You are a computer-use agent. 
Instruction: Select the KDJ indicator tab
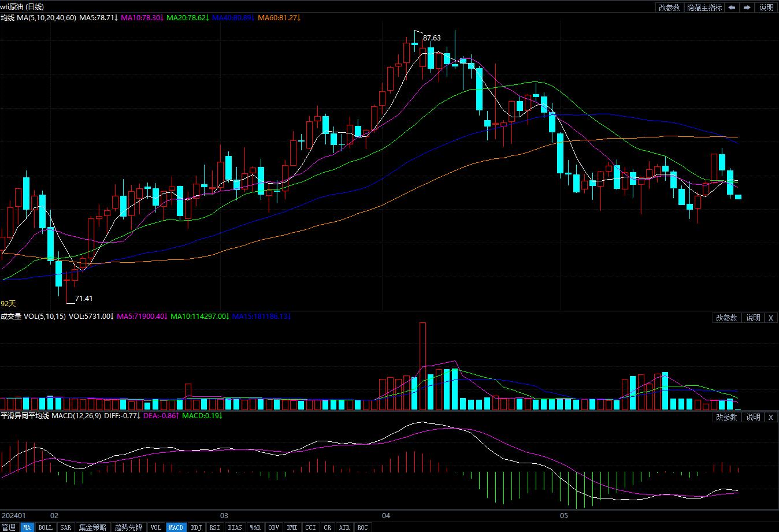[196, 527]
